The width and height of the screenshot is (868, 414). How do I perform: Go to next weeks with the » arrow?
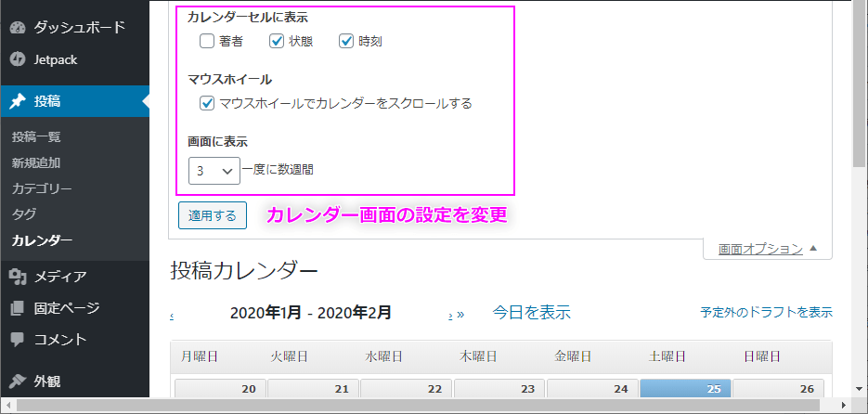click(460, 314)
